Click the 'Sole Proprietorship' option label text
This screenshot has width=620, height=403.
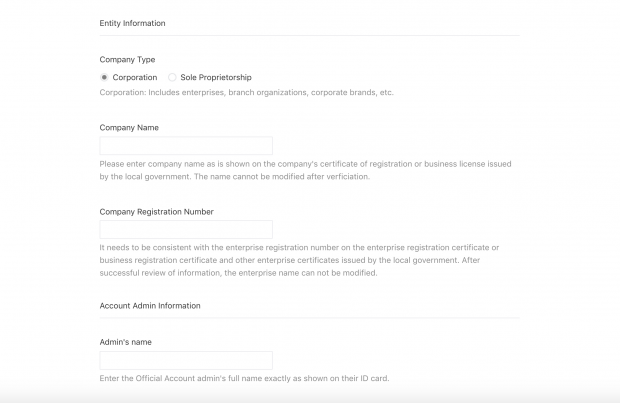click(x=216, y=78)
